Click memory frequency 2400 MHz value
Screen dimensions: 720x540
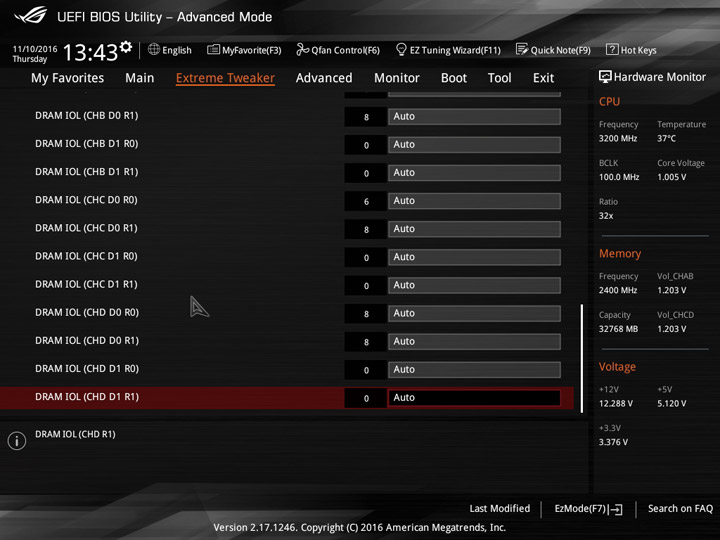(x=618, y=290)
